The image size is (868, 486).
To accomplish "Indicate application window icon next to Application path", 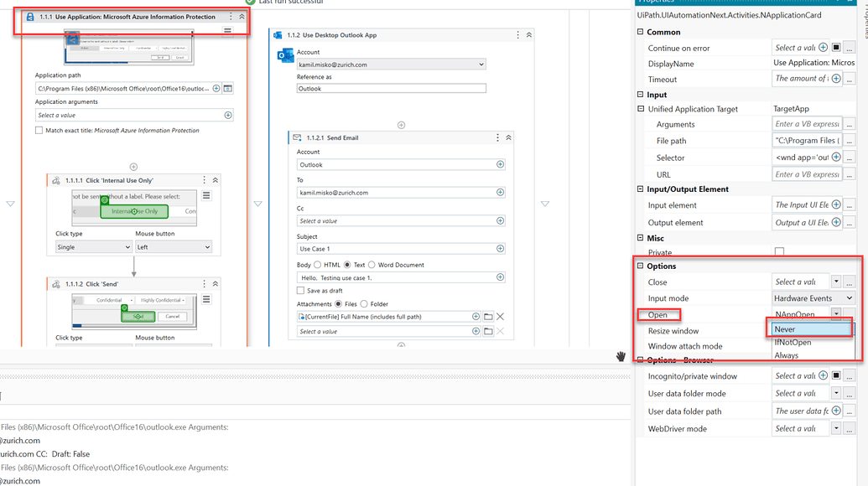I will click(x=227, y=89).
